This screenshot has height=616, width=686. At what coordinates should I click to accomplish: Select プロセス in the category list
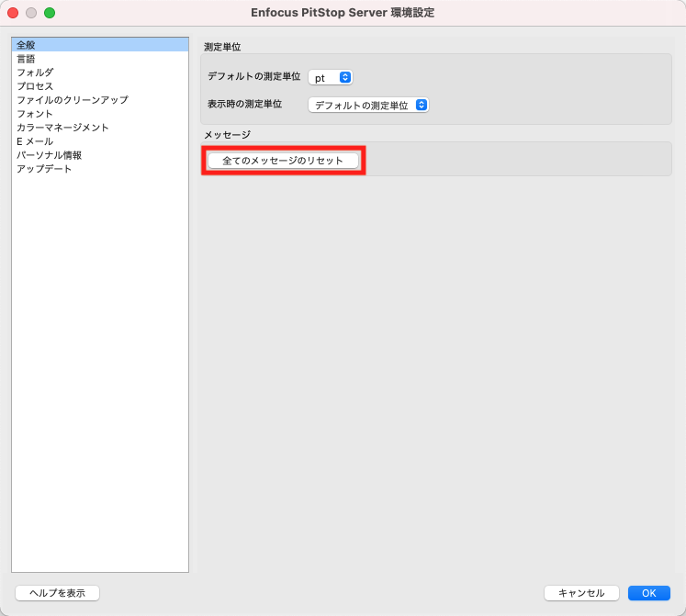pyautogui.click(x=100, y=86)
